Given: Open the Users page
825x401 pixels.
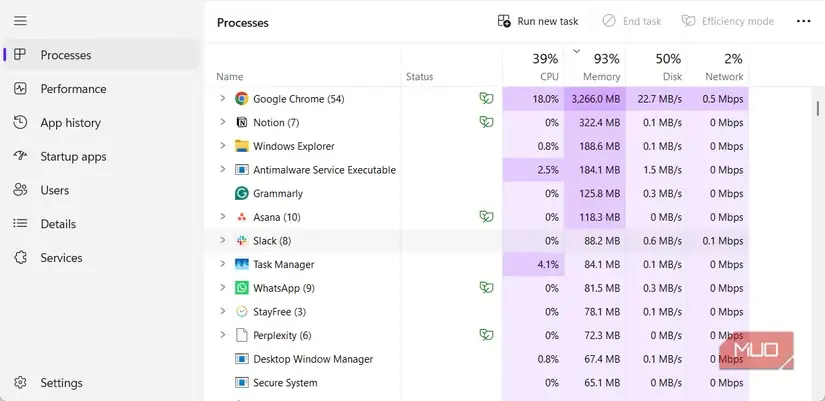Looking at the screenshot, I should click(x=102, y=190).
